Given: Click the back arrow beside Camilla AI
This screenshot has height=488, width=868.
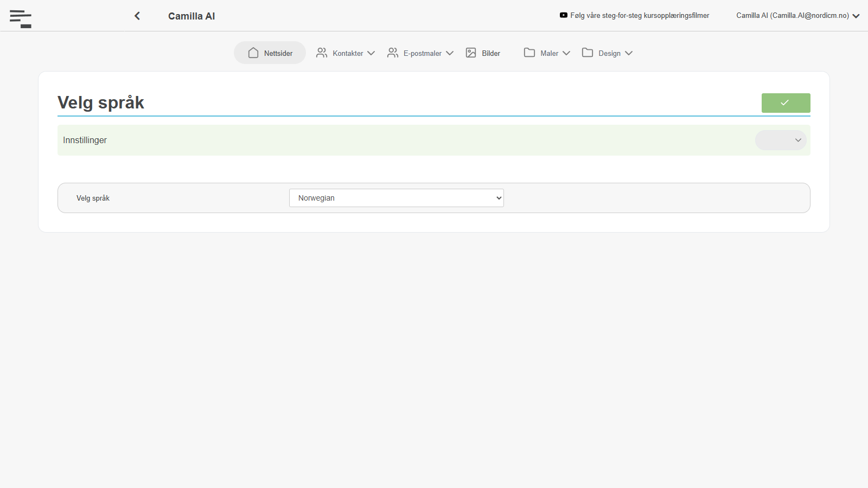Looking at the screenshot, I should [137, 16].
